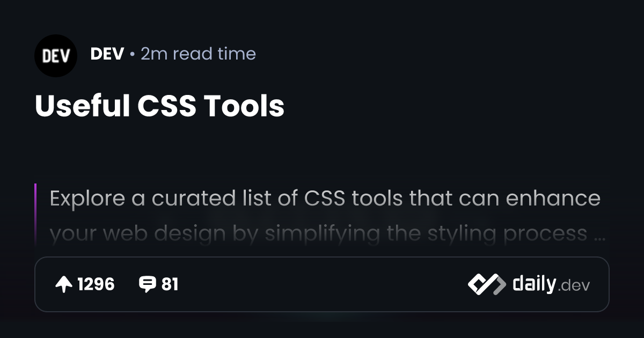644x338 pixels.
Task: Click the 2m read time label
Action: (x=198, y=54)
